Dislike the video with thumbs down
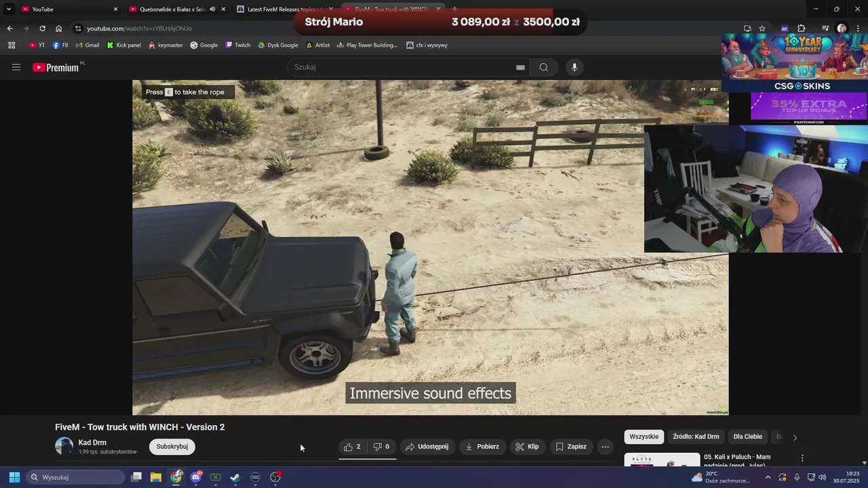The width and height of the screenshot is (868, 488). 382,447
